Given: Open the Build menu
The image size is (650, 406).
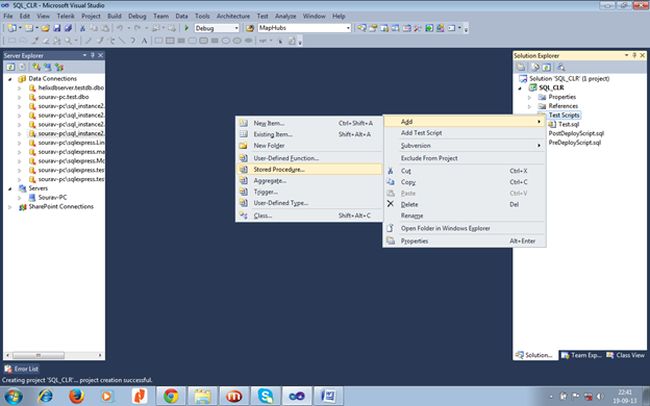Looking at the screenshot, I should 114,16.
